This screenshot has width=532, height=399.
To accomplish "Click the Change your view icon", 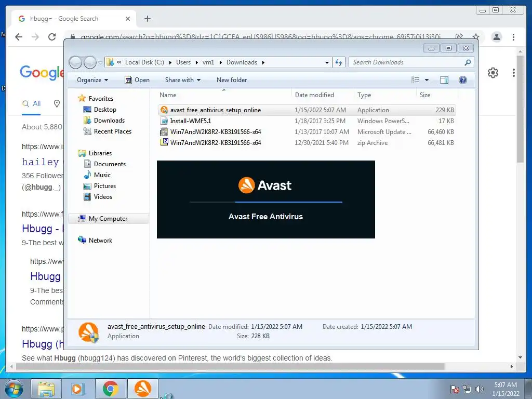I will [x=415, y=80].
